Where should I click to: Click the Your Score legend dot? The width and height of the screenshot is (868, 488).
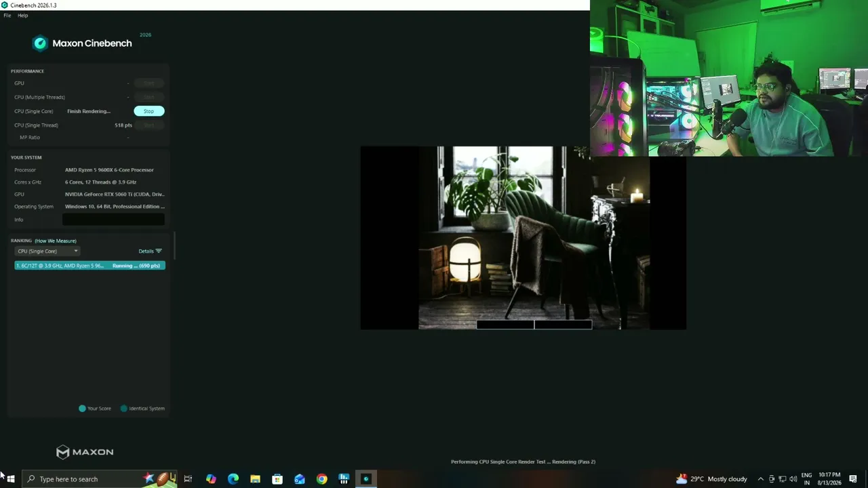tap(82, 409)
